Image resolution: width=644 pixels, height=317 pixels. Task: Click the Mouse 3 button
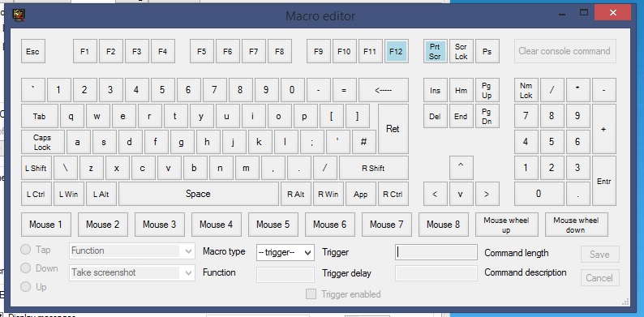point(159,225)
